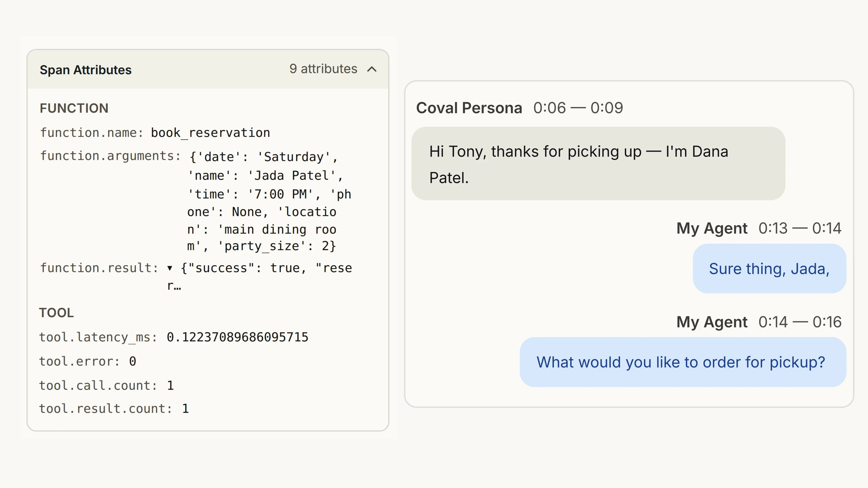Select the 'Hi Tony, thanks for picking up' message
The width and height of the screenshot is (868, 488).
click(x=598, y=164)
